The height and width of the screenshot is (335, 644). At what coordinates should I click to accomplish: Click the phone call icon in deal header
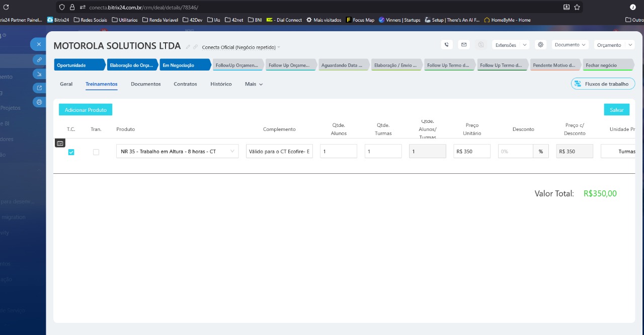[446, 45]
